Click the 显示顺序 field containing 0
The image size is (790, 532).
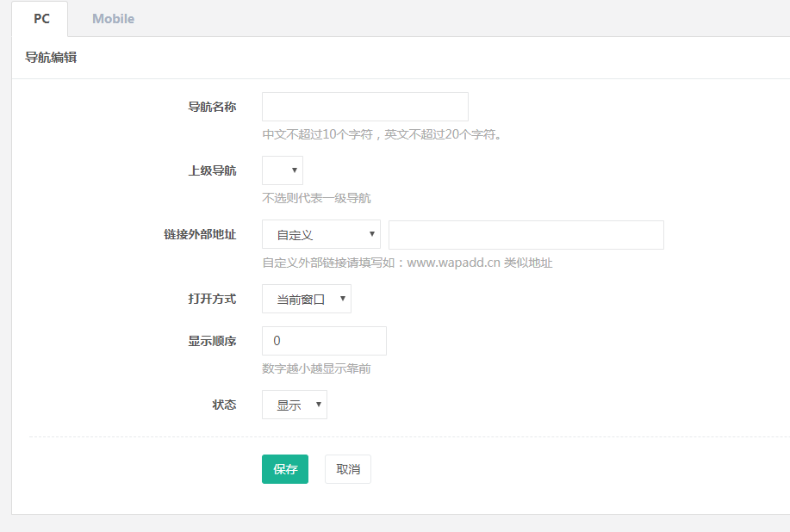pyautogui.click(x=324, y=341)
